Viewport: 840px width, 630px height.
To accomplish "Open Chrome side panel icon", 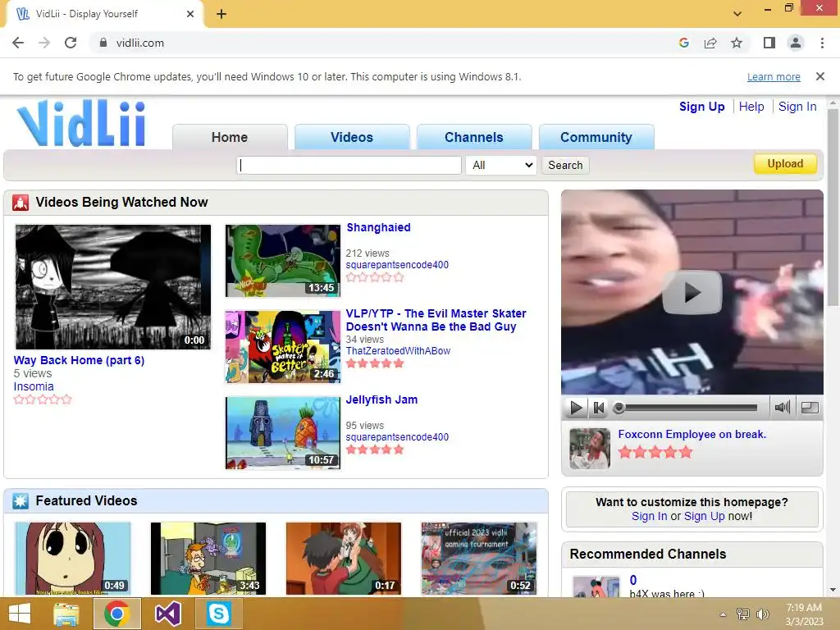I will point(769,43).
